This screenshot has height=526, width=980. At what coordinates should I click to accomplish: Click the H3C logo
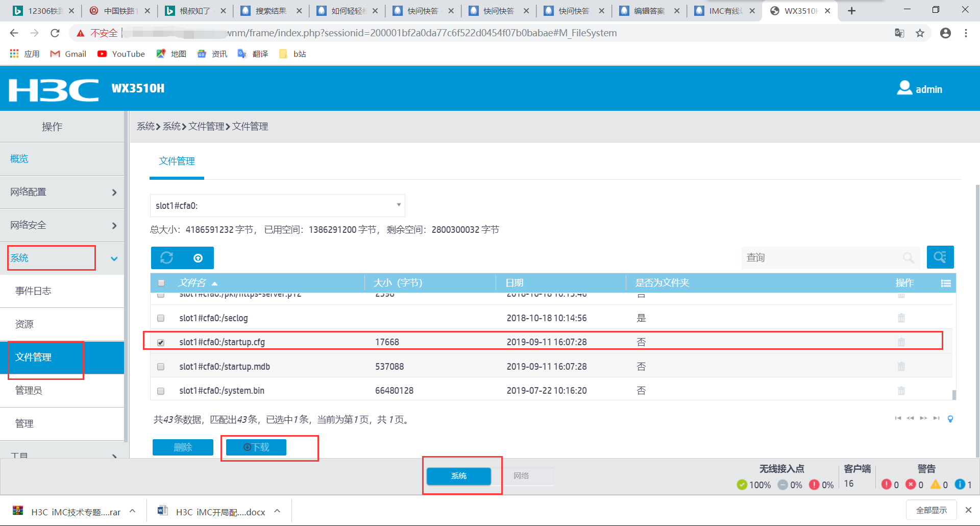54,90
